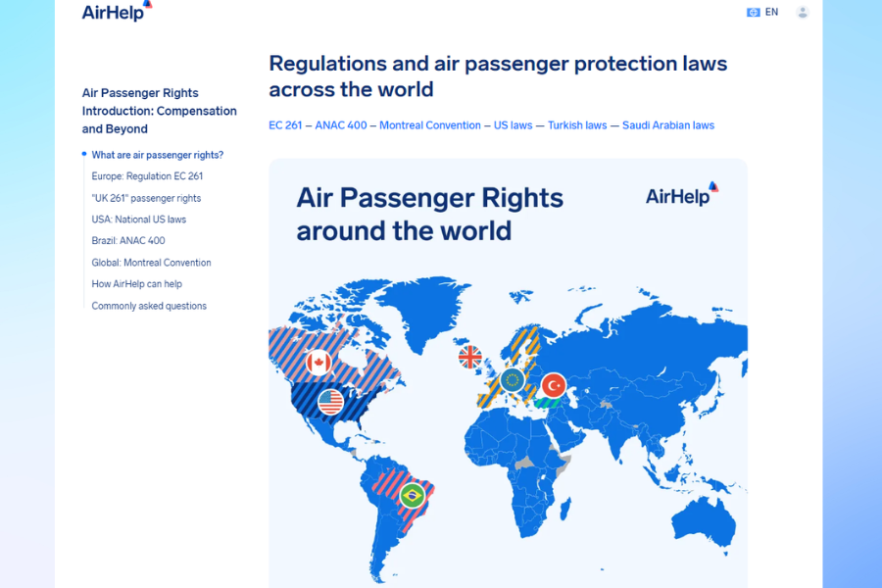882x588 pixels.
Task: Click the Canada flag on the map
Action: tap(318, 364)
